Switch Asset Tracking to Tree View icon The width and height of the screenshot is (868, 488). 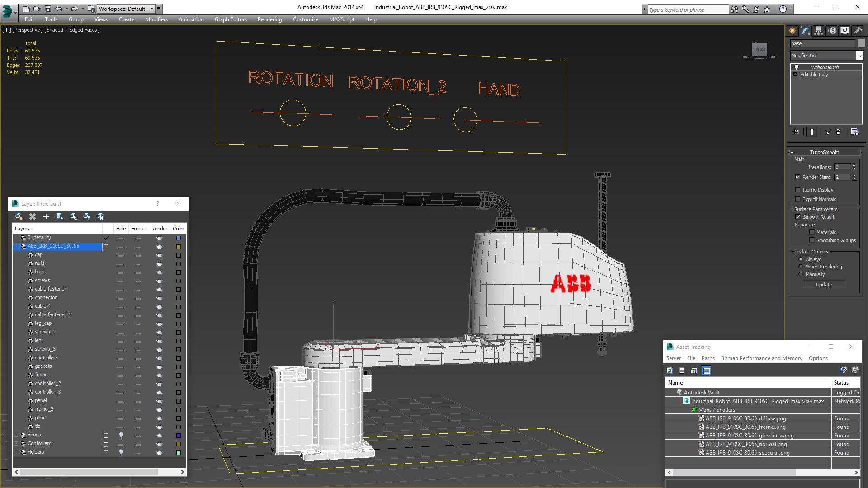[x=694, y=371]
